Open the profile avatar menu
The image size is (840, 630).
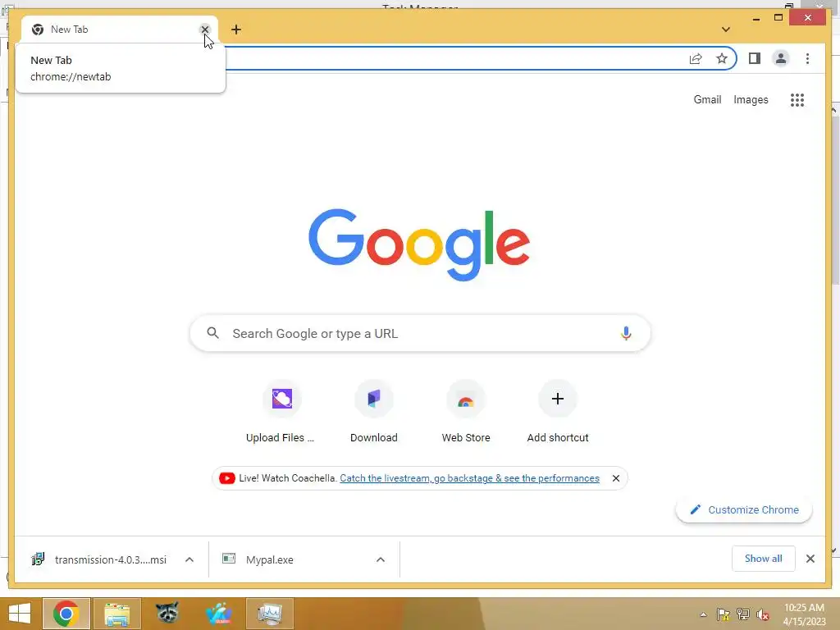781,58
